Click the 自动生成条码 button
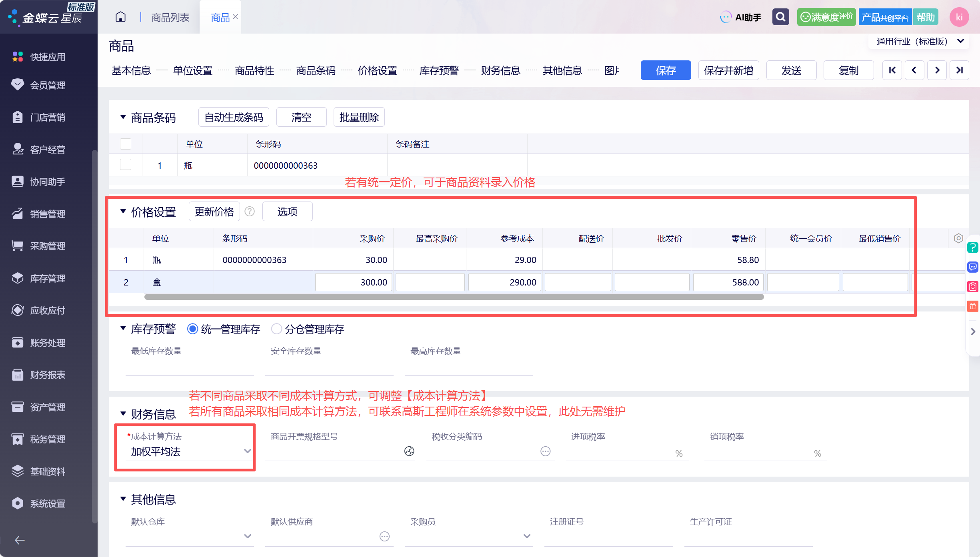The image size is (980, 557). click(234, 117)
